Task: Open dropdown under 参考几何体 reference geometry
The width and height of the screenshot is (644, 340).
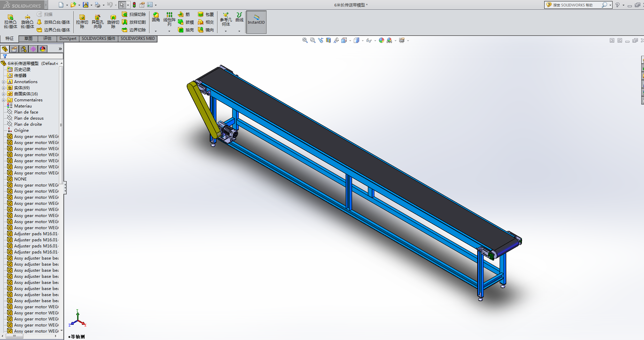Action: [226, 31]
